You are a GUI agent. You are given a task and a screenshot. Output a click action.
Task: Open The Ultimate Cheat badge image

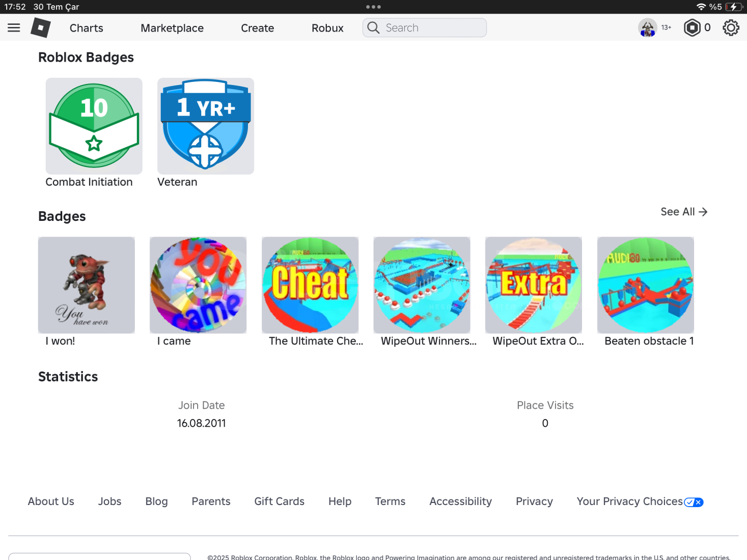coord(310,285)
